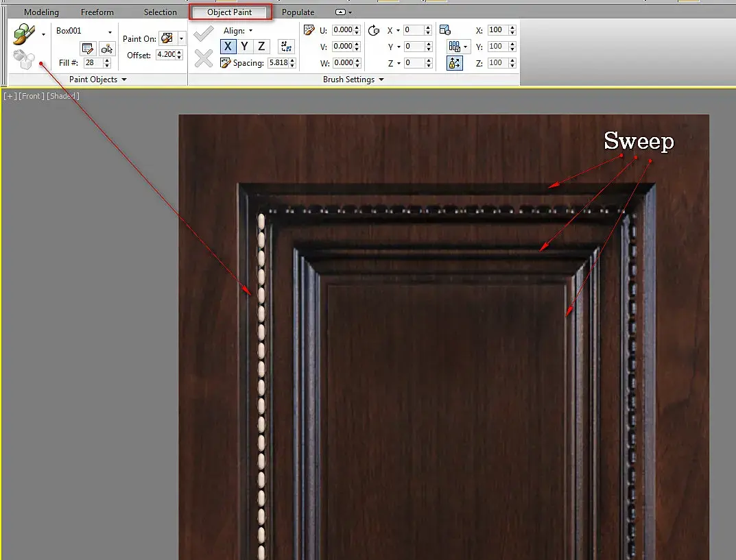The width and height of the screenshot is (736, 560).
Task: Click the Scale icon
Action: pyautogui.click(x=445, y=30)
